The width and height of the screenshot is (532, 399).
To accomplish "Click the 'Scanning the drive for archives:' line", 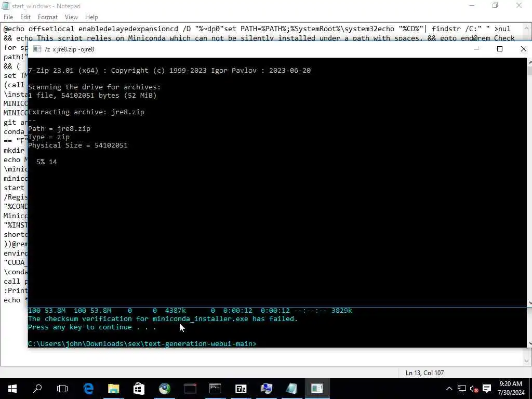I will (95, 87).
